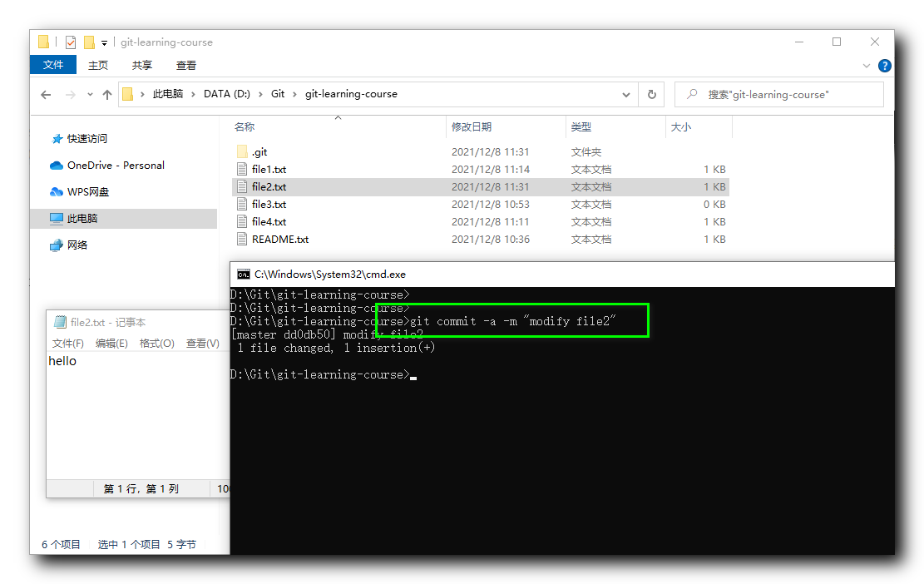Open the address bar history dropdown
The width and height of the screenshot is (924, 584).
(x=626, y=94)
